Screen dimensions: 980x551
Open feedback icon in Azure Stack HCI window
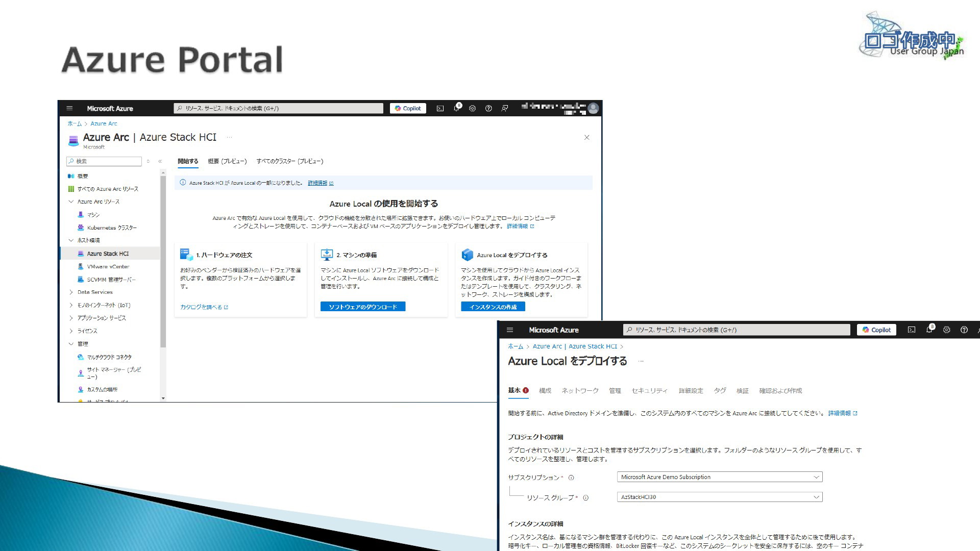click(x=505, y=108)
